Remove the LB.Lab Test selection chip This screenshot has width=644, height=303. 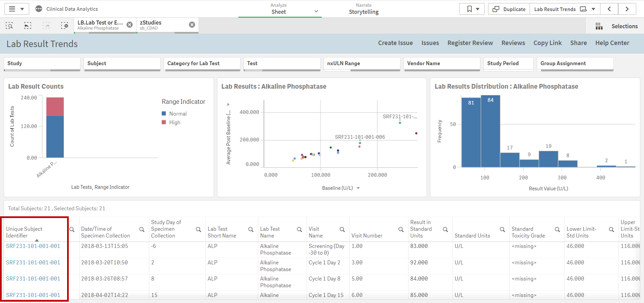pyautogui.click(x=129, y=25)
